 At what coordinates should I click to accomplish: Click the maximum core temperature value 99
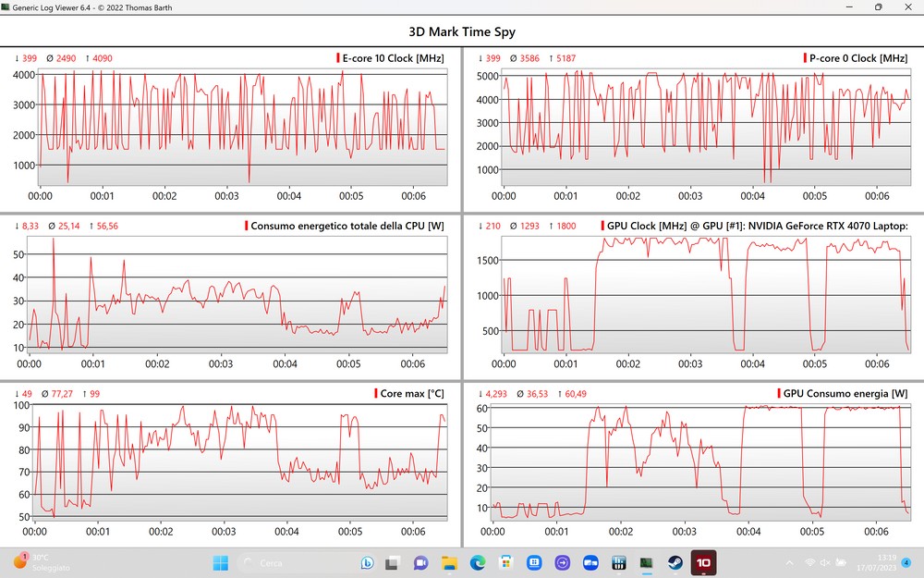[95, 393]
